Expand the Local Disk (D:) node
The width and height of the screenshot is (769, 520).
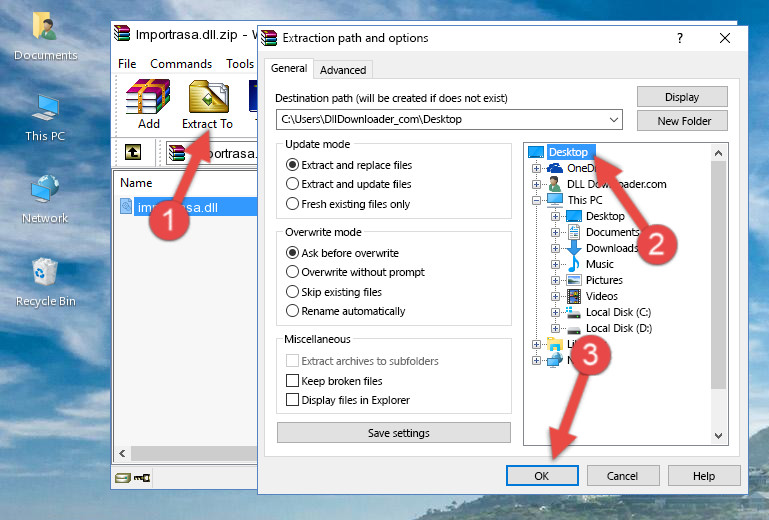555,329
